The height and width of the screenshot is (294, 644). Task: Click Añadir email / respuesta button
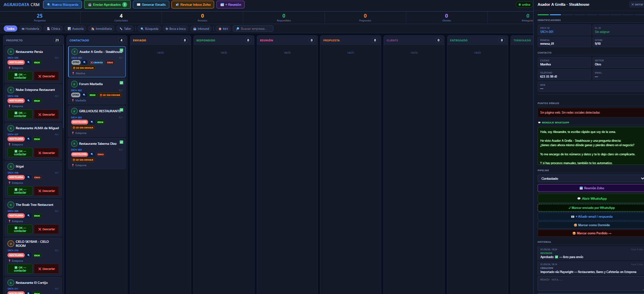coord(591,217)
